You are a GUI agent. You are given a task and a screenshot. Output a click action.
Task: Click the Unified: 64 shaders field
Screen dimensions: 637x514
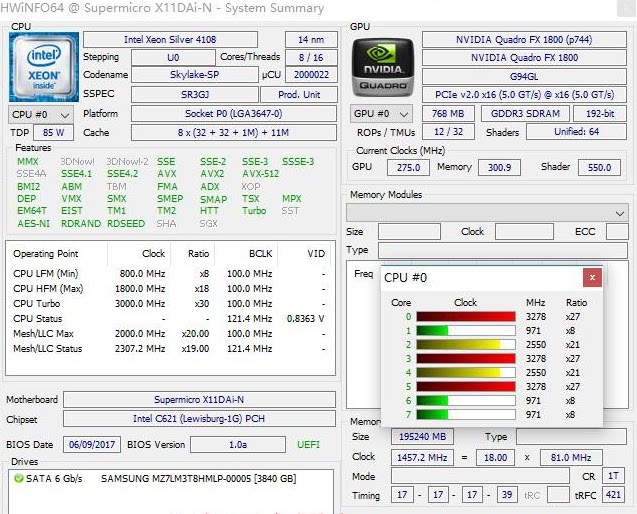coord(576,132)
